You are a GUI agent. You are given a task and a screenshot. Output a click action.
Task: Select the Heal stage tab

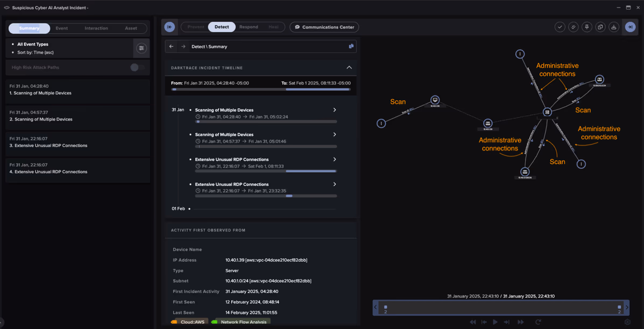tap(273, 27)
